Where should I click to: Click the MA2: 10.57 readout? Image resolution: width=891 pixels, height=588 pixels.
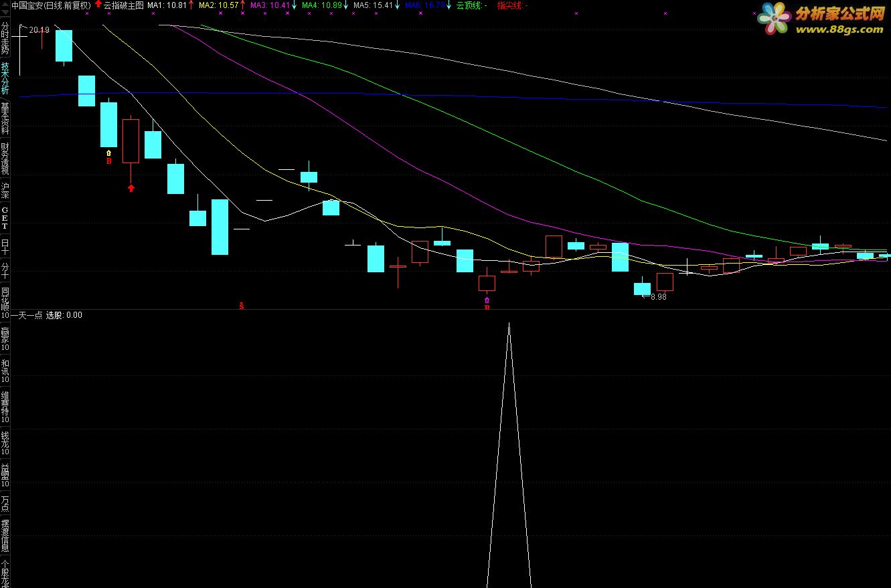coord(218,5)
